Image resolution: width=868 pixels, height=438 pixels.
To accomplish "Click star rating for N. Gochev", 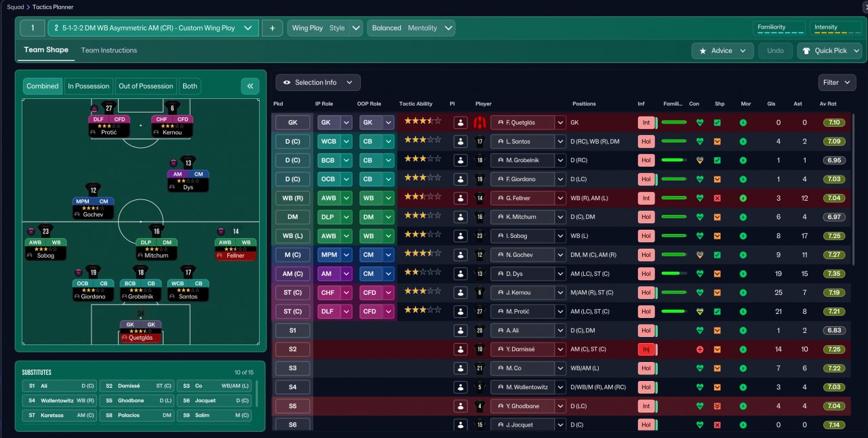I will pos(422,253).
